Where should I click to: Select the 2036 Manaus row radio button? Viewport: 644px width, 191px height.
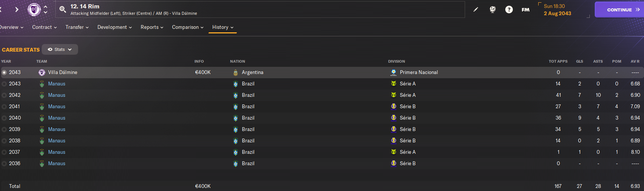point(5,164)
